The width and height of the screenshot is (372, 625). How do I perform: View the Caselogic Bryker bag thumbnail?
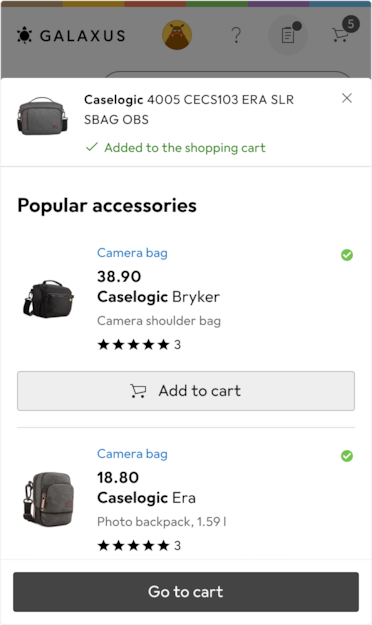coord(49,299)
